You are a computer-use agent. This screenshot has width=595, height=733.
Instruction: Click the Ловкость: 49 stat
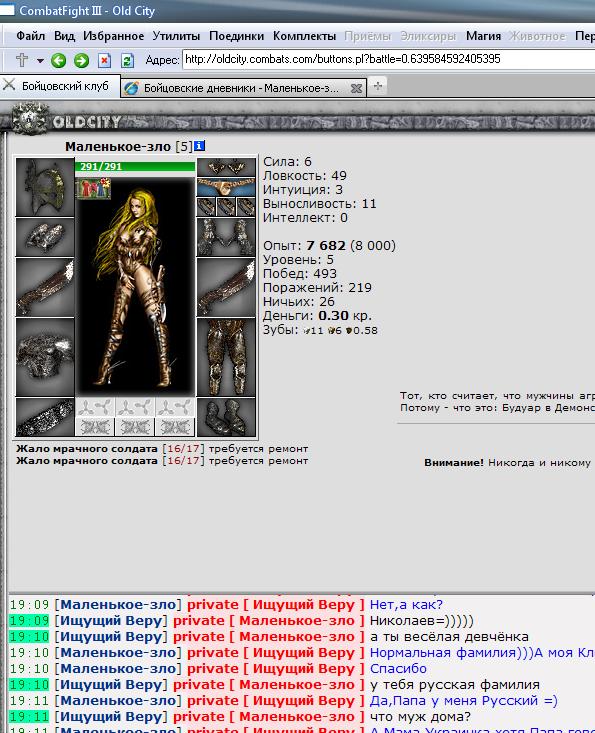tap(305, 176)
